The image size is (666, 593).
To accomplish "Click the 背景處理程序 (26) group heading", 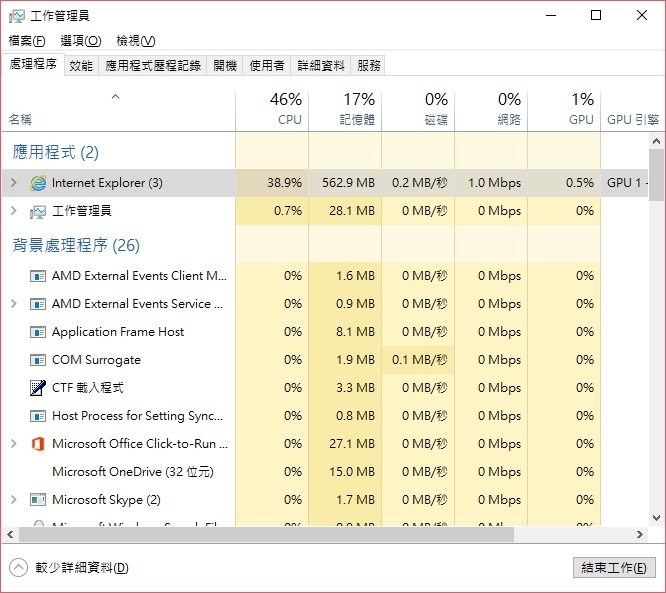I will [x=76, y=245].
